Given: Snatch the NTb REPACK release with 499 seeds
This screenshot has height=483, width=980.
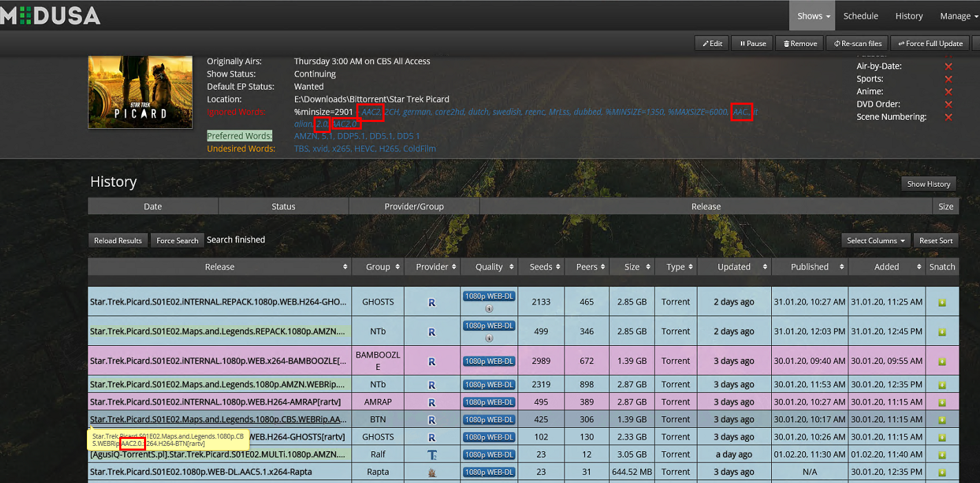Looking at the screenshot, I should 941,331.
